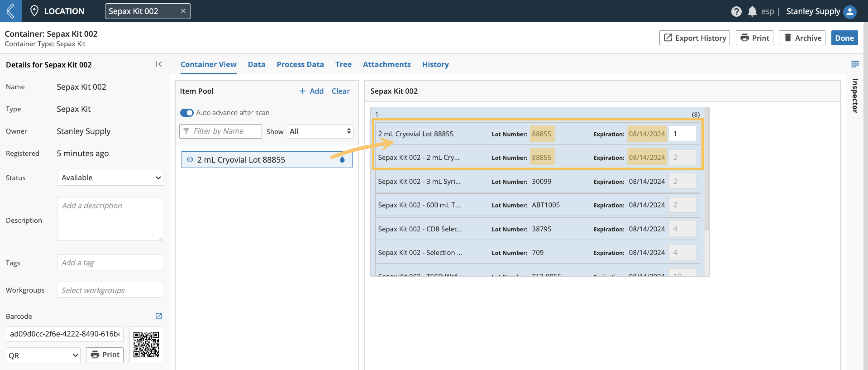Open barcode external link icon
Viewport: 868px width, 370px height.
coord(159,316)
